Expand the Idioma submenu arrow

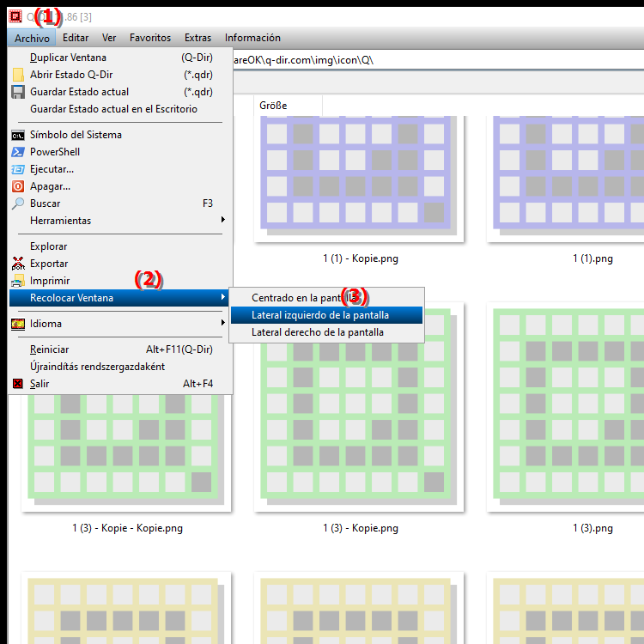pos(223,323)
